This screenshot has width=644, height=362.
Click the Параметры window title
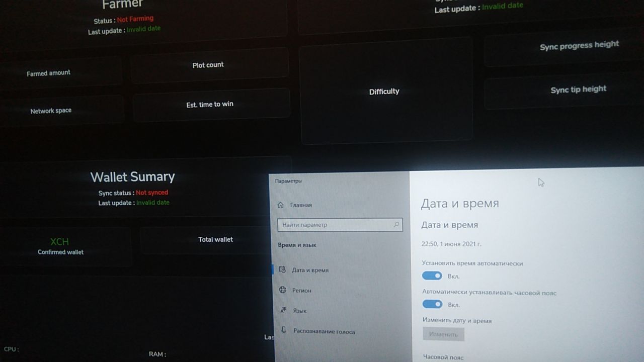(x=288, y=181)
